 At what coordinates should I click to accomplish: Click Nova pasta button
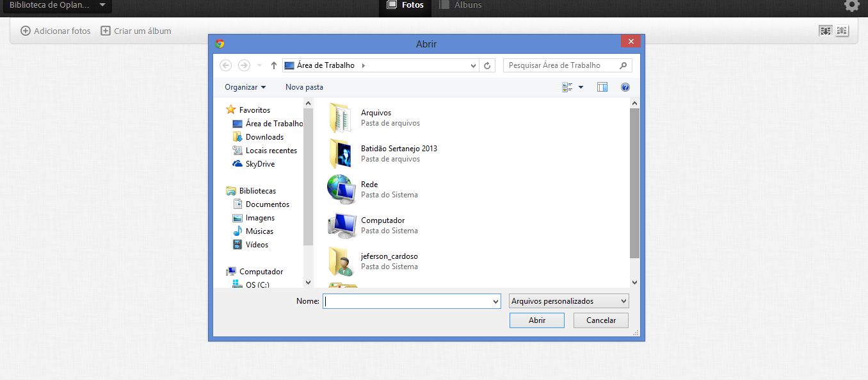pyautogui.click(x=304, y=87)
